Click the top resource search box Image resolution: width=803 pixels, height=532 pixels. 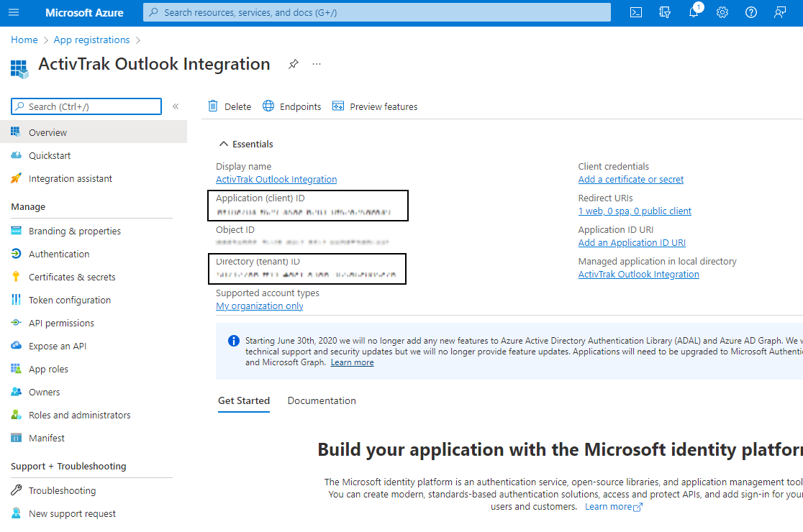point(376,12)
